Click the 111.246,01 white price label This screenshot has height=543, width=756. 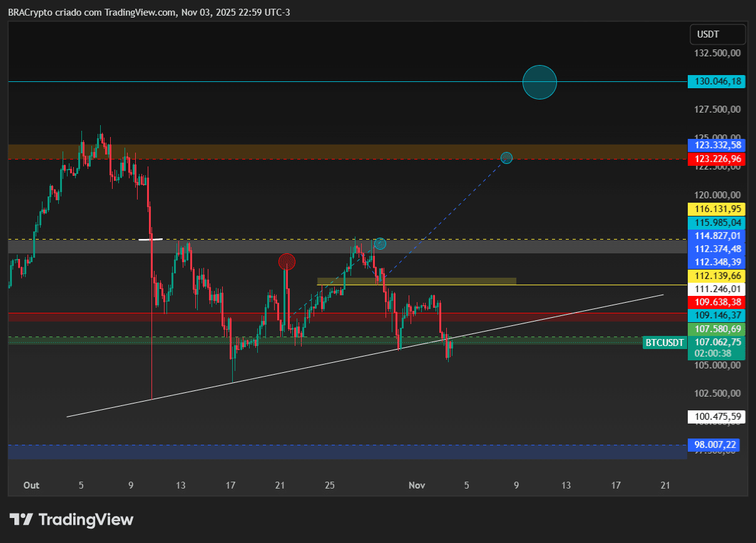click(x=717, y=289)
